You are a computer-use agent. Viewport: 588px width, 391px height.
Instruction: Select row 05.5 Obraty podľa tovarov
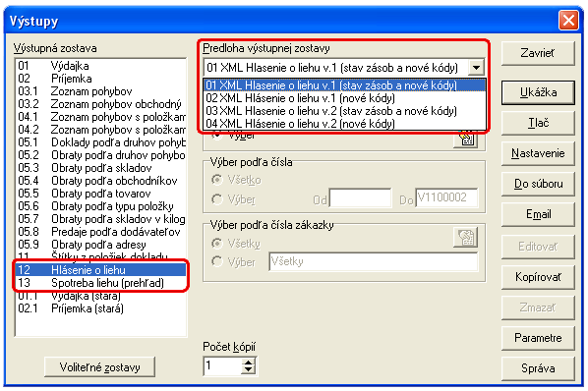click(x=101, y=194)
